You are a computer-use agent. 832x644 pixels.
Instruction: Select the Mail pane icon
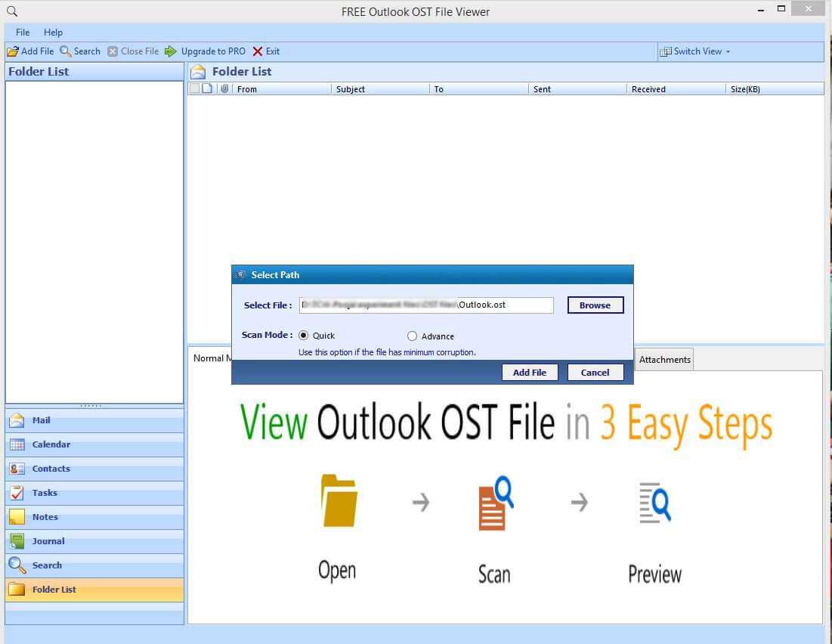(17, 420)
